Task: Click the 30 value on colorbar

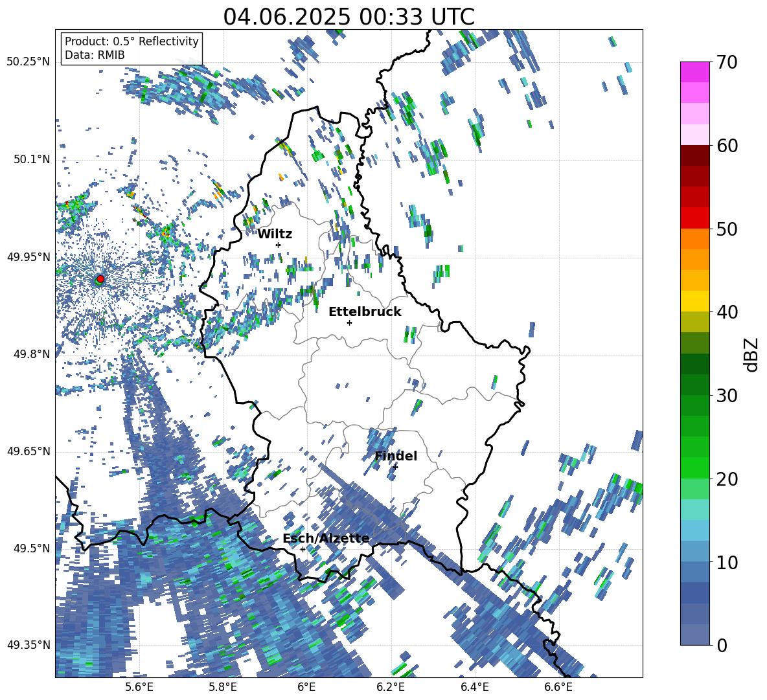Action: pos(727,396)
